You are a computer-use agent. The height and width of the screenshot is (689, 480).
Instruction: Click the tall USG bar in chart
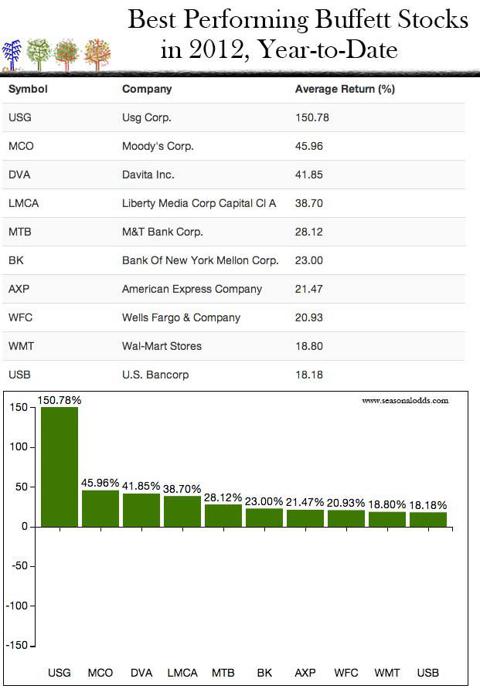[59, 467]
